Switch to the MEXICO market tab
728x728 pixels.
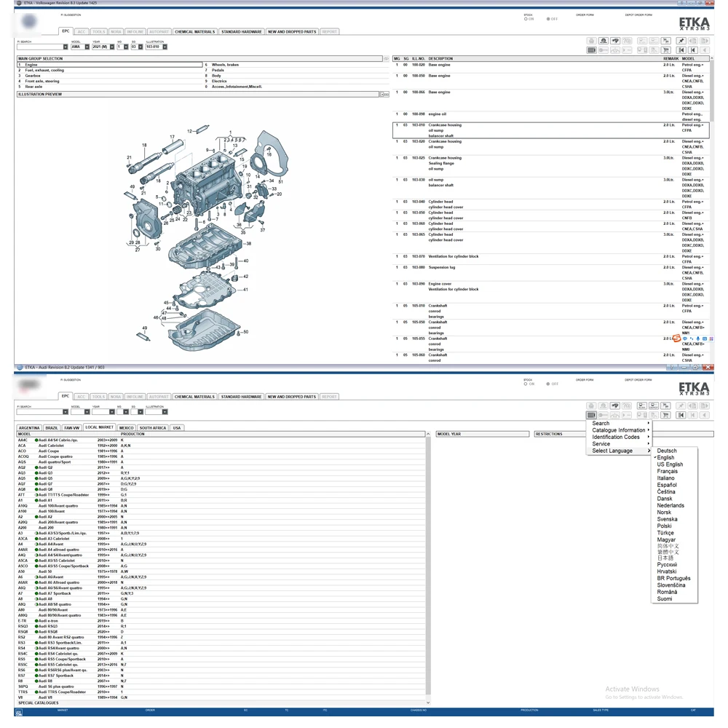[126, 428]
